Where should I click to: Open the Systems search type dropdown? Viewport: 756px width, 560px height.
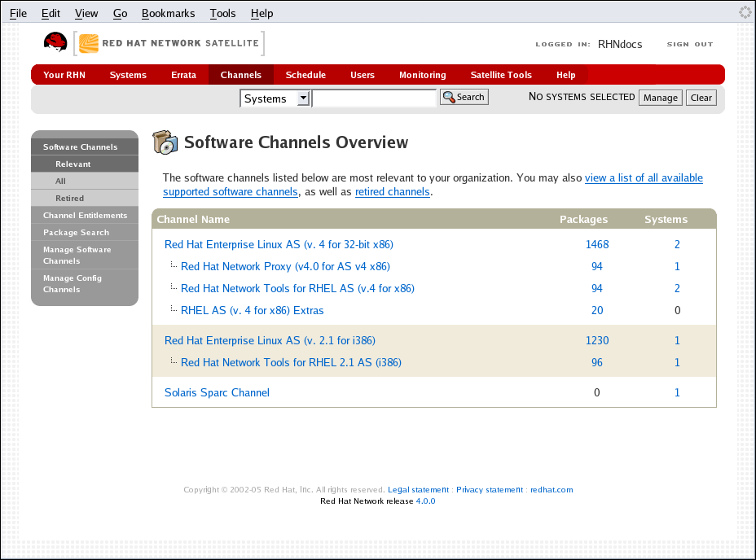tap(275, 98)
